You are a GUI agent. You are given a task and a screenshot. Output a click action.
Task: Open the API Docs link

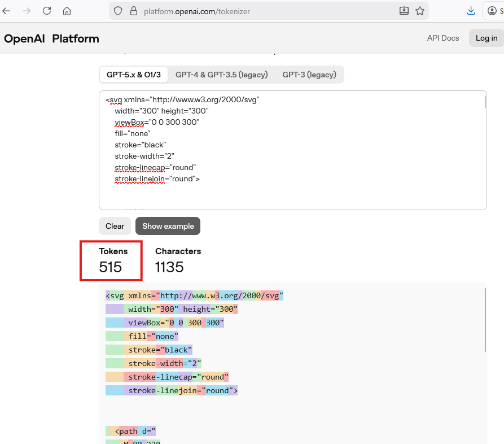tap(442, 38)
